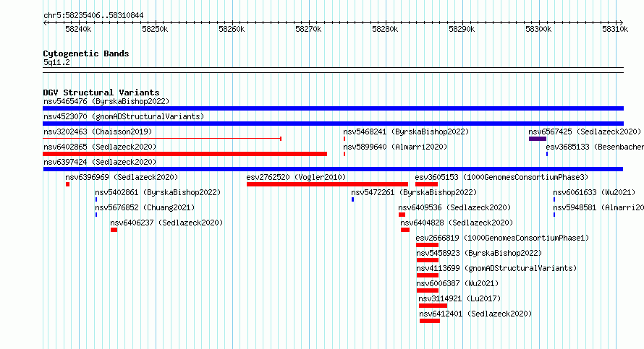This screenshot has width=644, height=349.
Task: Select the small red block under nsv6396969
Action: pos(68,184)
